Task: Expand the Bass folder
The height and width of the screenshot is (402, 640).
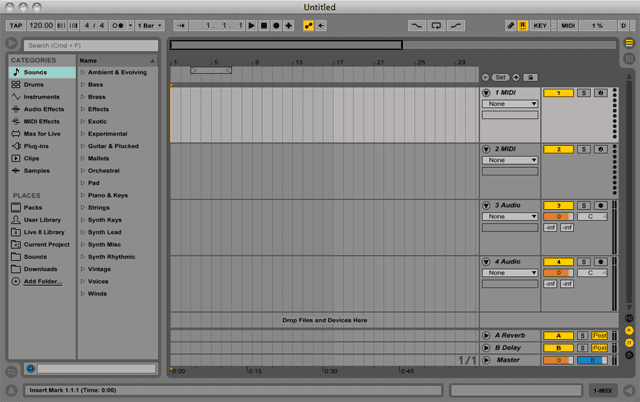Action: tap(82, 84)
